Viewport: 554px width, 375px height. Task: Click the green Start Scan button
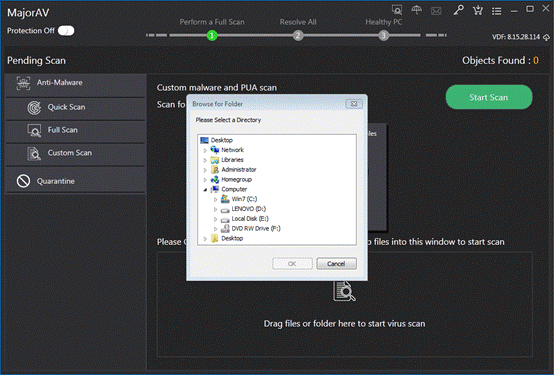pos(489,97)
